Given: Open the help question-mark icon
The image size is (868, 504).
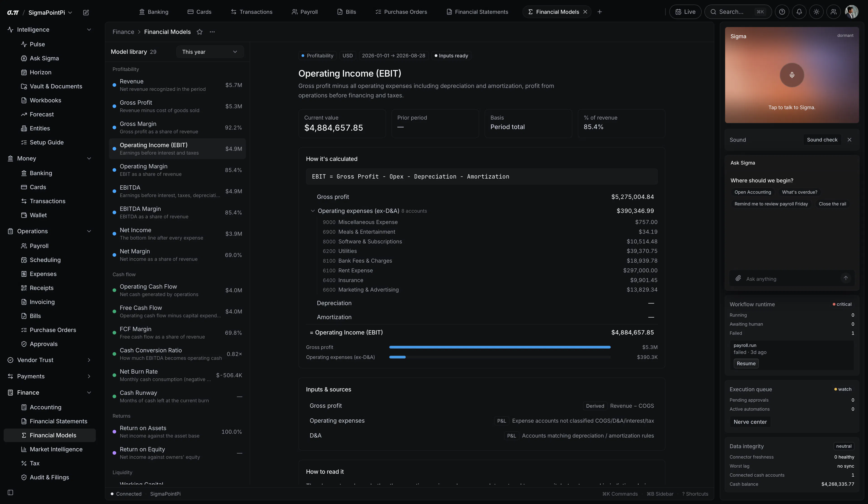Looking at the screenshot, I should coord(782,12).
